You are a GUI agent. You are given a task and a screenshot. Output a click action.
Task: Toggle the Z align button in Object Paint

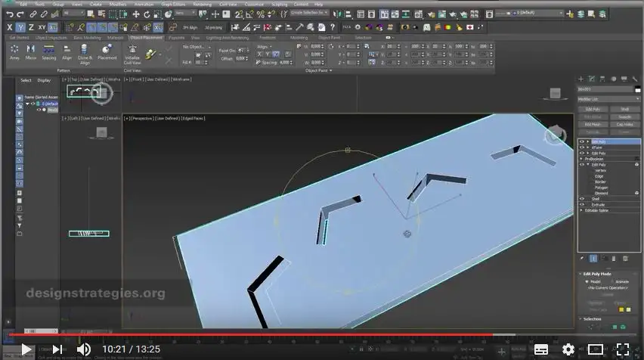276,54
